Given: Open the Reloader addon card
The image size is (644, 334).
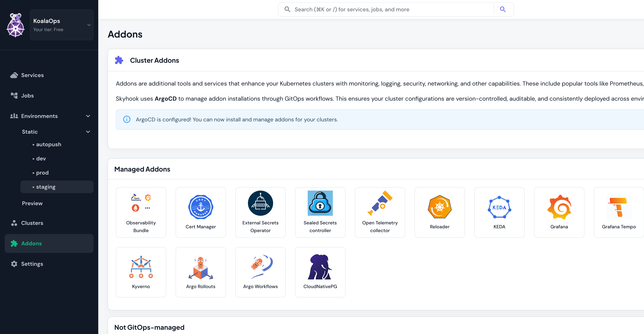Looking at the screenshot, I should 439,212.
